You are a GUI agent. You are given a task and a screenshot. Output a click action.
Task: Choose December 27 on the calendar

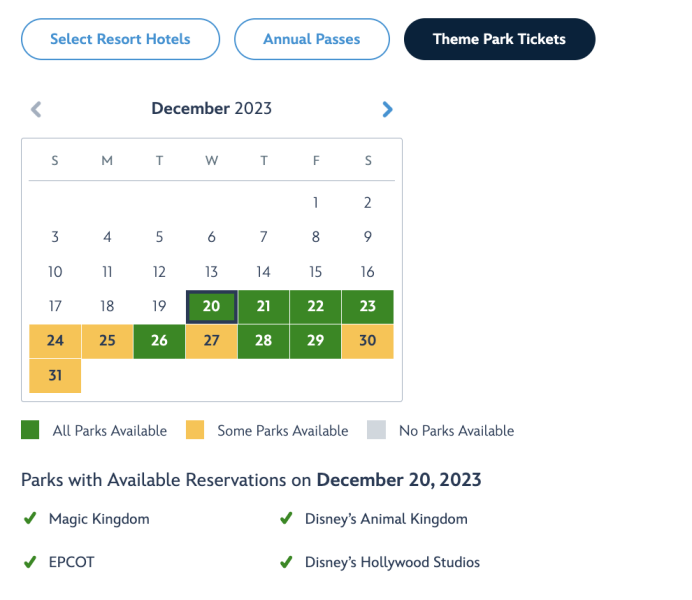pyautogui.click(x=211, y=341)
